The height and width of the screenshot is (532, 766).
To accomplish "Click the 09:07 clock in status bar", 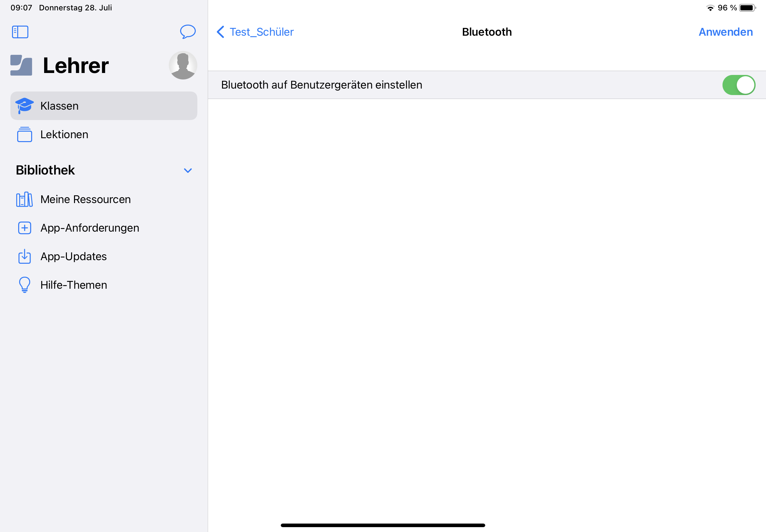I will (21, 8).
